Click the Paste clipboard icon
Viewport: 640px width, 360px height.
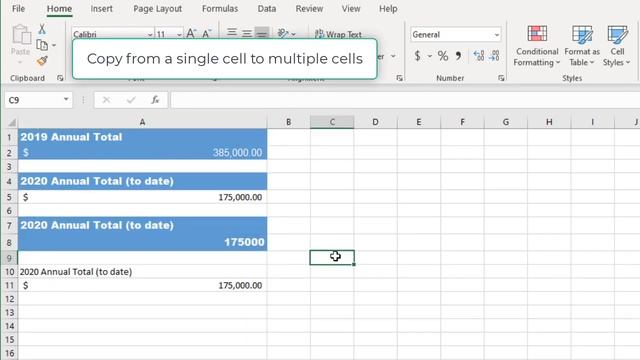pos(21,35)
